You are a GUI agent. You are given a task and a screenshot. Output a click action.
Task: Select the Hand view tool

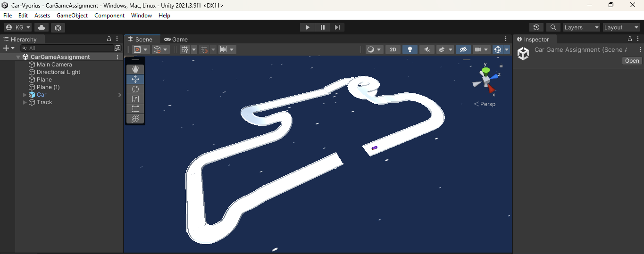[x=135, y=69]
